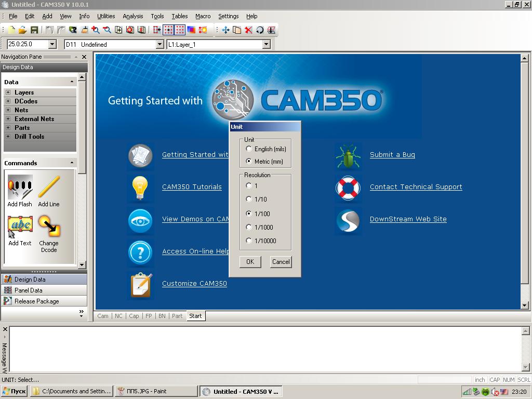This screenshot has height=399, width=532.
Task: Open the L1:Layer_1 layer dropdown
Action: [267, 44]
